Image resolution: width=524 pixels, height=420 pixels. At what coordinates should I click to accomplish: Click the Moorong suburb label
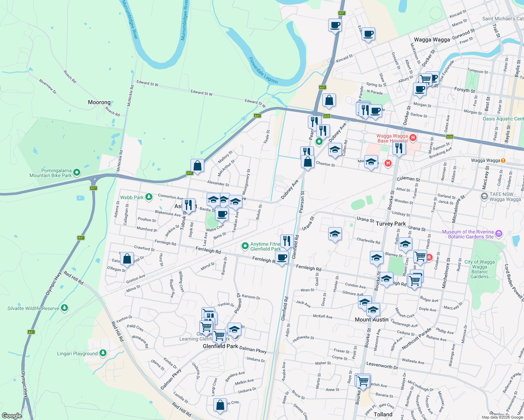[x=99, y=102]
